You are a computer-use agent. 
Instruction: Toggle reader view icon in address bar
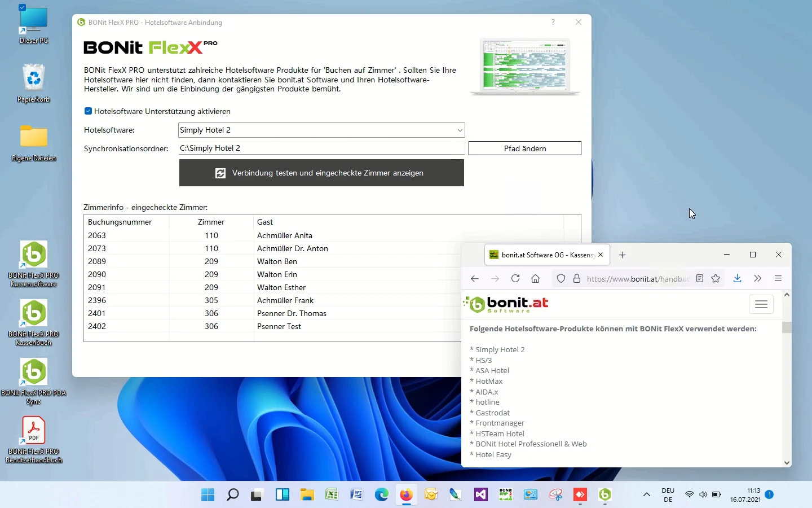click(700, 278)
